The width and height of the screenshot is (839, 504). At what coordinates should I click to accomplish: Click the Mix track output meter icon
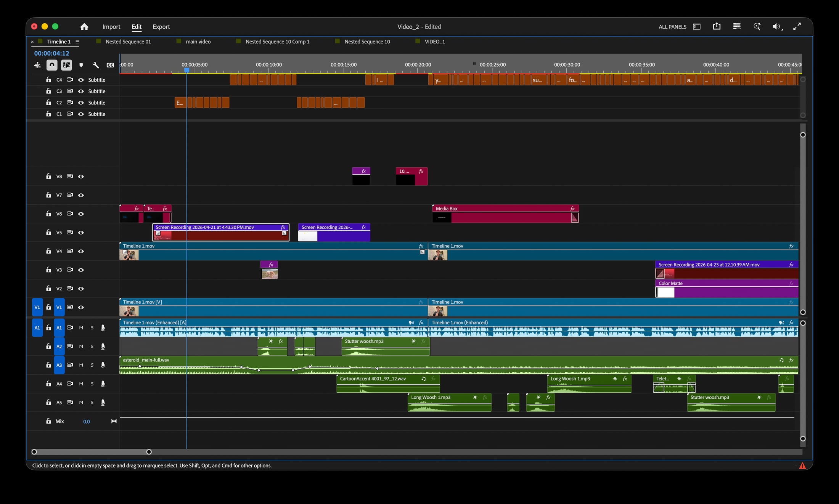click(114, 421)
